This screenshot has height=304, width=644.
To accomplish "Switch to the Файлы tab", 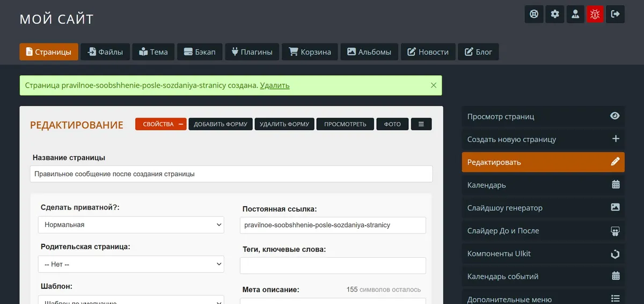I will 105,52.
